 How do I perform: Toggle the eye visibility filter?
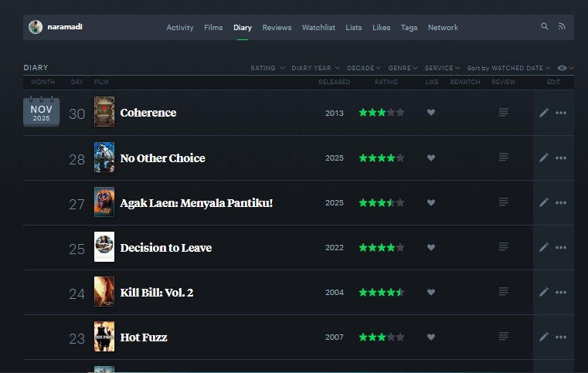click(564, 68)
